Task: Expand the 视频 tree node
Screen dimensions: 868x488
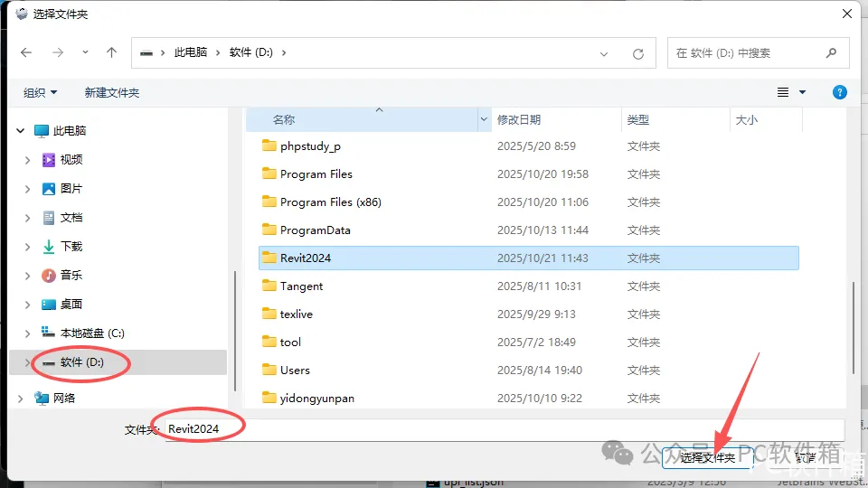Action: pyautogui.click(x=27, y=160)
